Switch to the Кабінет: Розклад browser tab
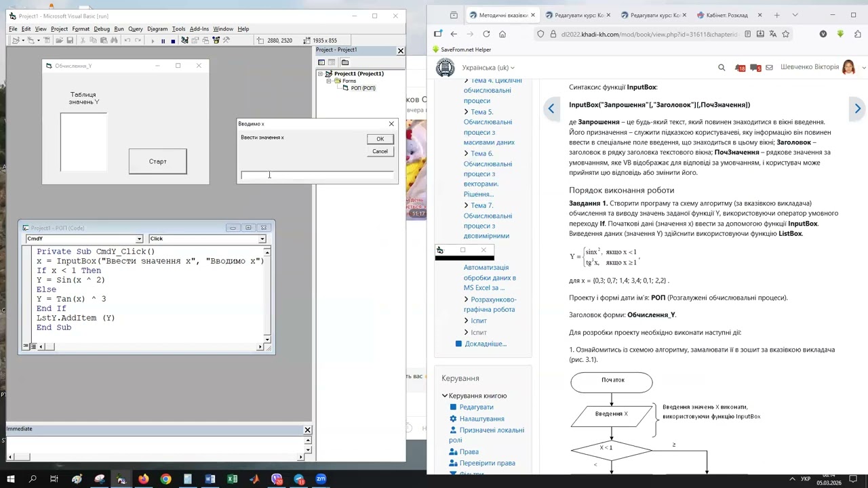 click(727, 15)
